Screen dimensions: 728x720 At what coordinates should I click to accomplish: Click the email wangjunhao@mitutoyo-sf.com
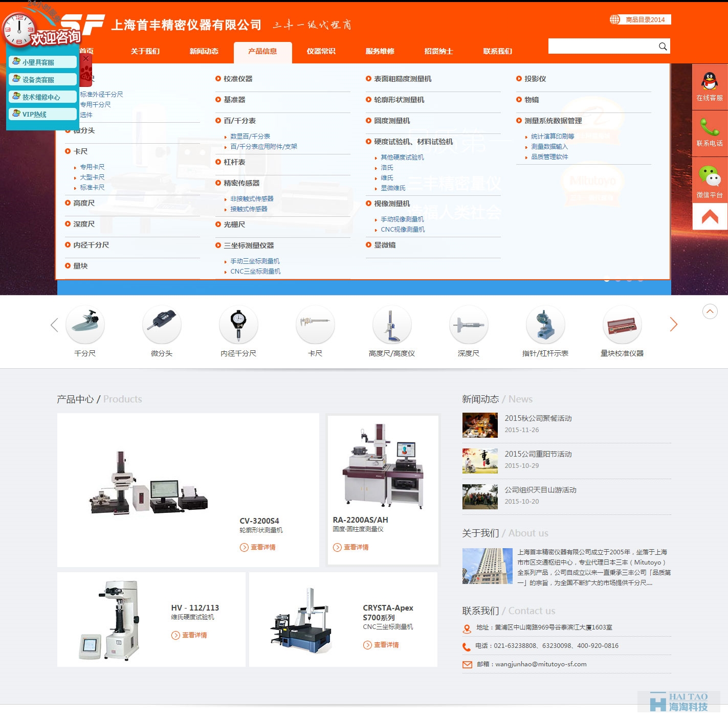[541, 664]
